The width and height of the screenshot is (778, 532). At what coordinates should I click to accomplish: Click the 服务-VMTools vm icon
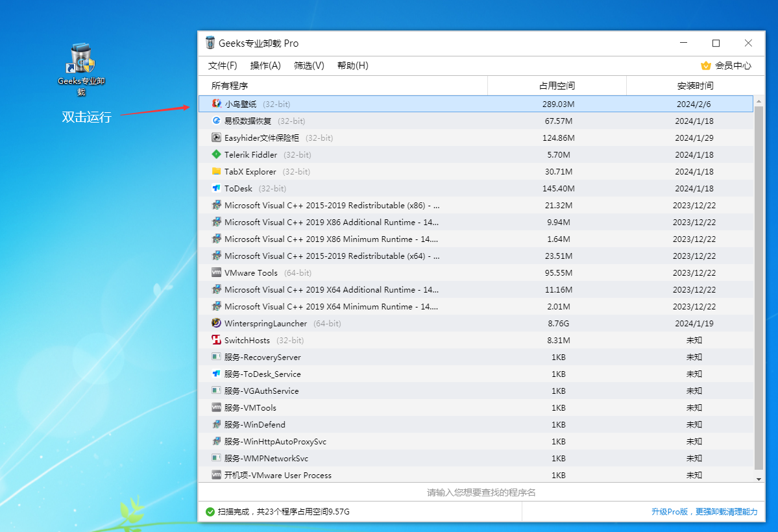point(216,407)
